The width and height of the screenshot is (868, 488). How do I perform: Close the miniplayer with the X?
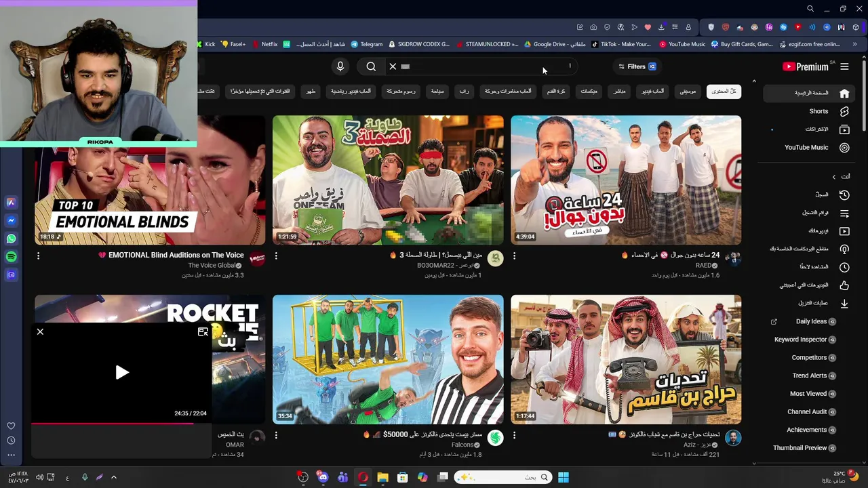(x=40, y=331)
